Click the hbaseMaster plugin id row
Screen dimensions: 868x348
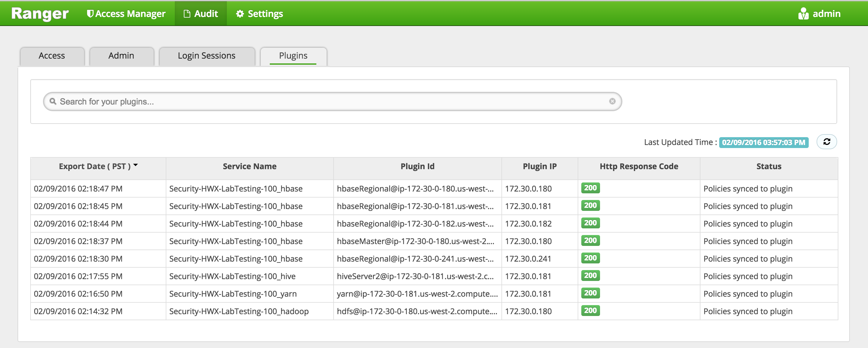pyautogui.click(x=415, y=241)
